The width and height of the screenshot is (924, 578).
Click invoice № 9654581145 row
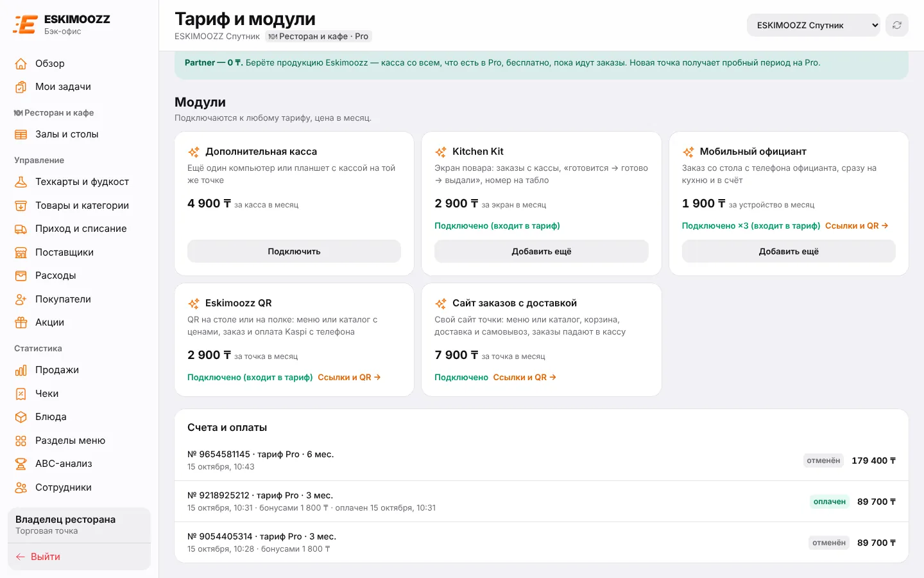pos(542,460)
